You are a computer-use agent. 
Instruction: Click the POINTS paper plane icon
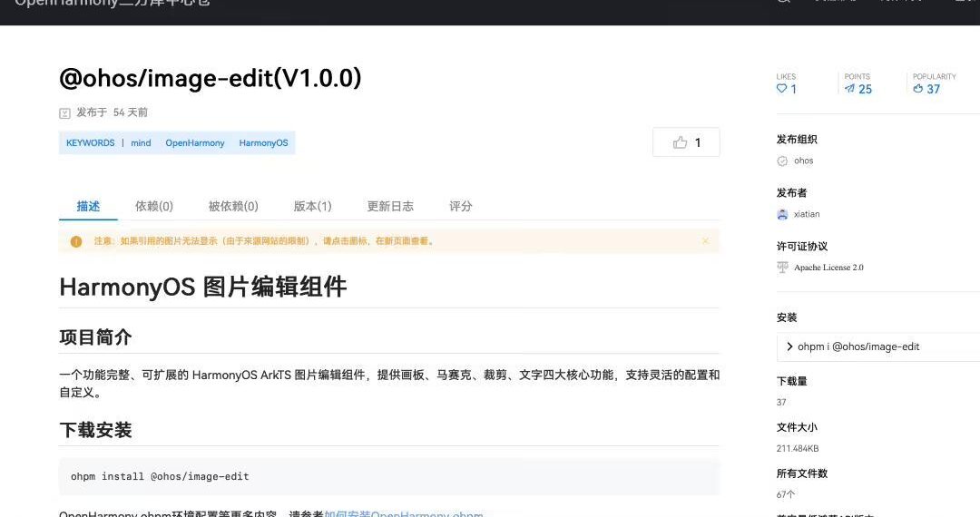(x=849, y=89)
